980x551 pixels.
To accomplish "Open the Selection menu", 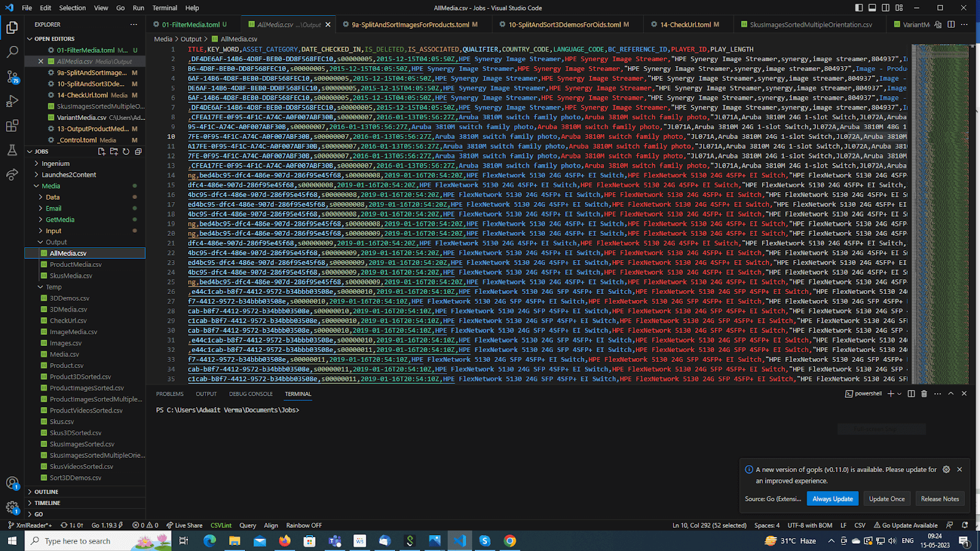I will point(72,8).
